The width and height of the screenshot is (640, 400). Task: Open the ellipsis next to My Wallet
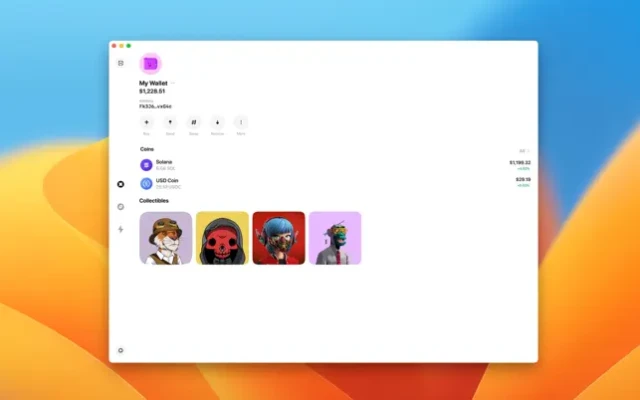(173, 83)
